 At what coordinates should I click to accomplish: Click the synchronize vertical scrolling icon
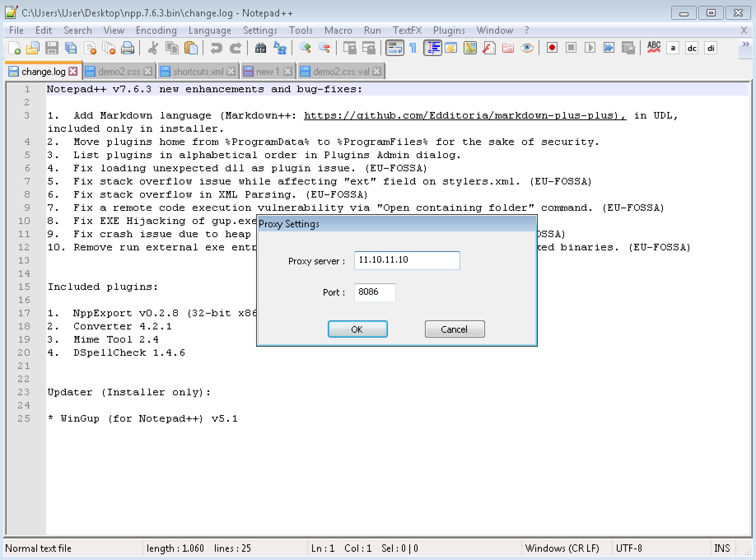350,48
